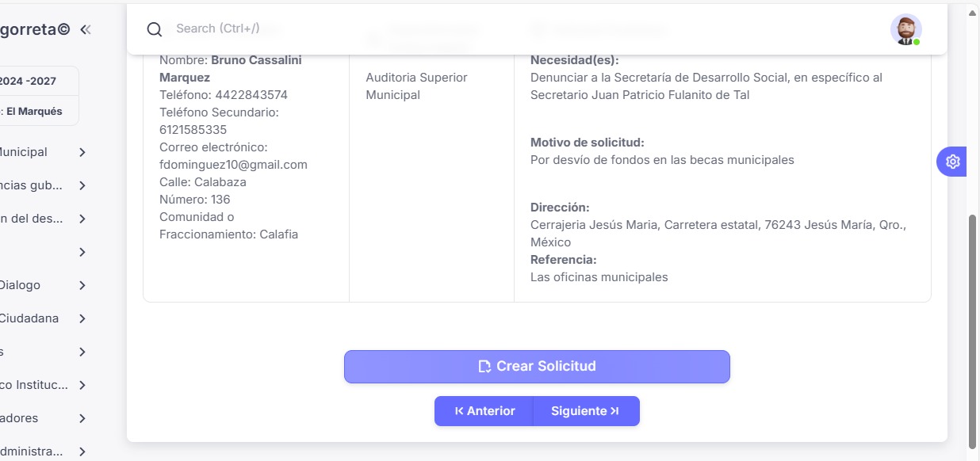980x461 pixels.
Task: Select the "adores" sidebar menu item
Action: point(19,418)
